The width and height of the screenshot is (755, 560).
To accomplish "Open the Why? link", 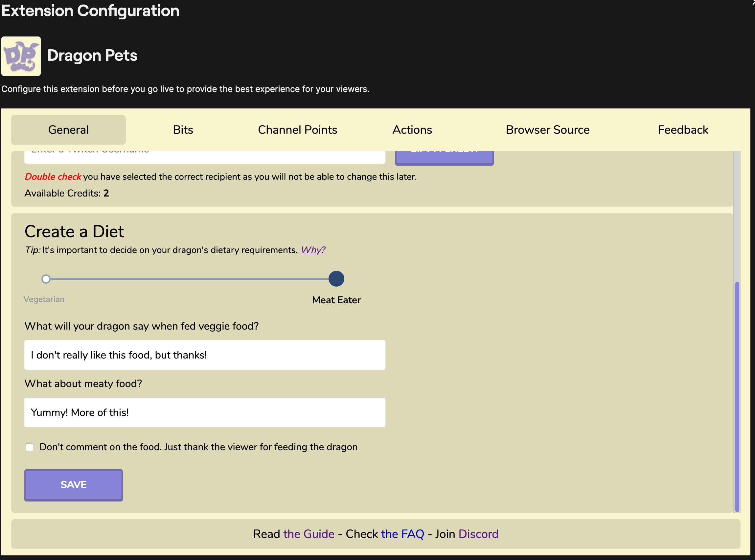I will click(312, 250).
